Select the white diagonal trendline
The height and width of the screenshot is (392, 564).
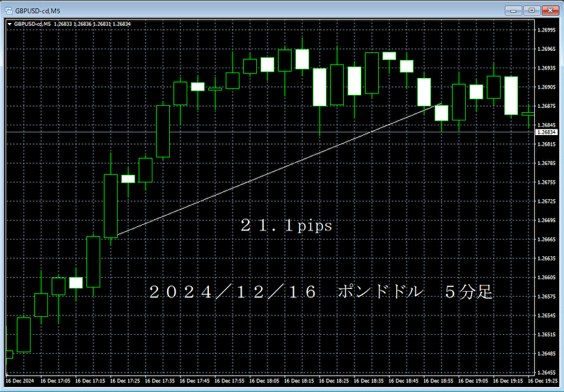(x=279, y=169)
